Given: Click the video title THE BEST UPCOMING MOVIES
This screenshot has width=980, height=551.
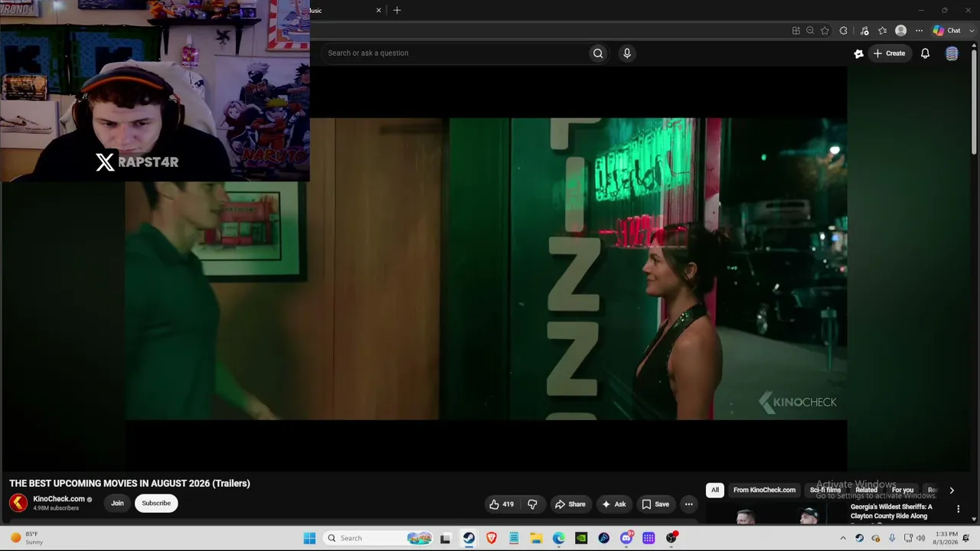Looking at the screenshot, I should pyautogui.click(x=130, y=484).
